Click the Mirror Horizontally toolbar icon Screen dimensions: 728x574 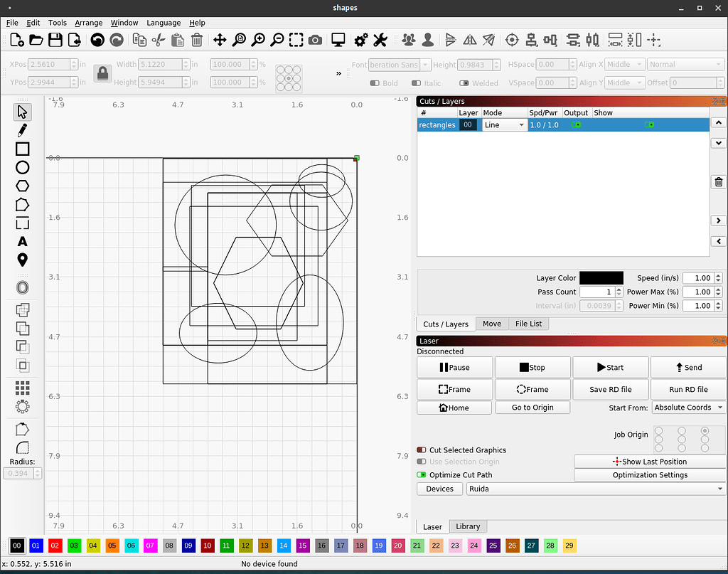tap(469, 41)
